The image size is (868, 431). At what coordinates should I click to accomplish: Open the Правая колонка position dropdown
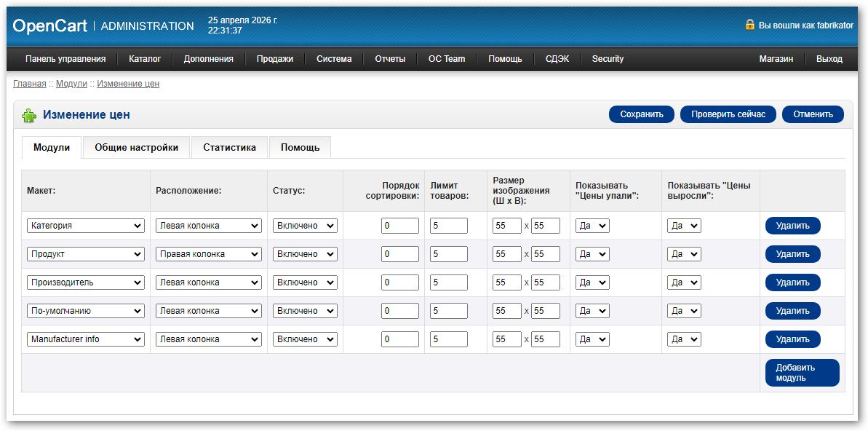point(209,254)
